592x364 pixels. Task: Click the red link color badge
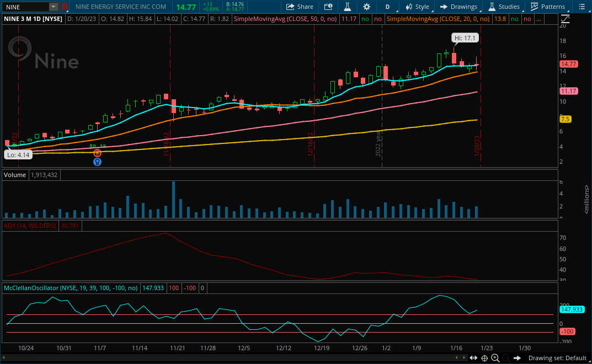click(x=65, y=7)
